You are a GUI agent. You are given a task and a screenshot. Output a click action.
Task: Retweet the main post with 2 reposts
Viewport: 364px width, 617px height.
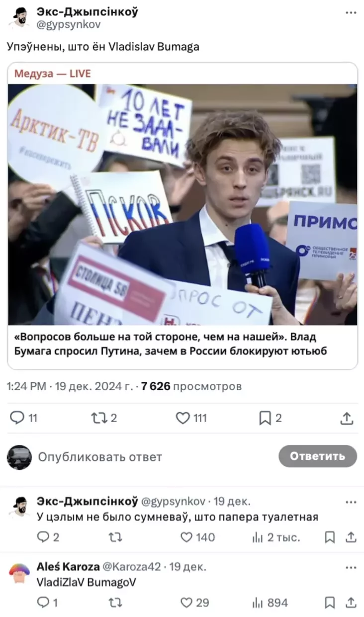point(105,418)
